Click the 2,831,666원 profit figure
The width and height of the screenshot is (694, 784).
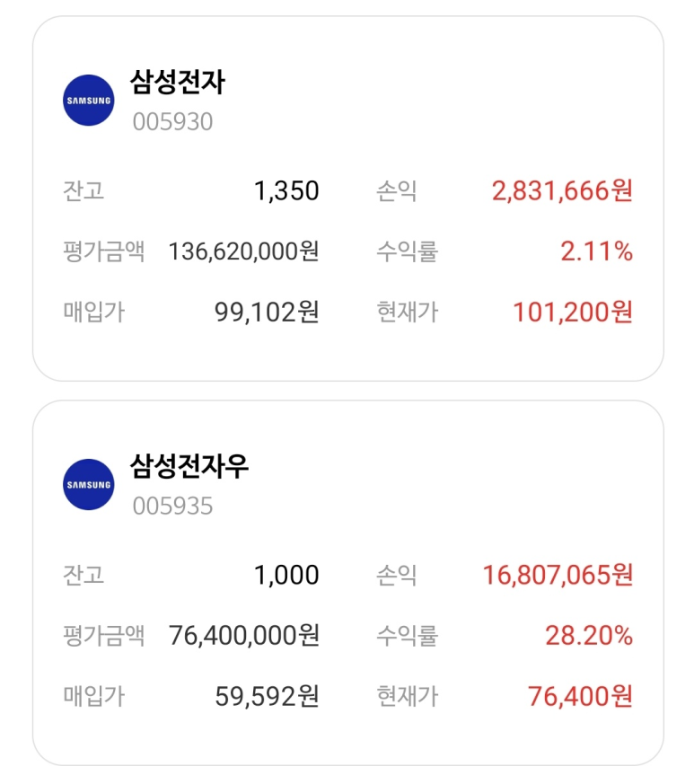point(562,191)
